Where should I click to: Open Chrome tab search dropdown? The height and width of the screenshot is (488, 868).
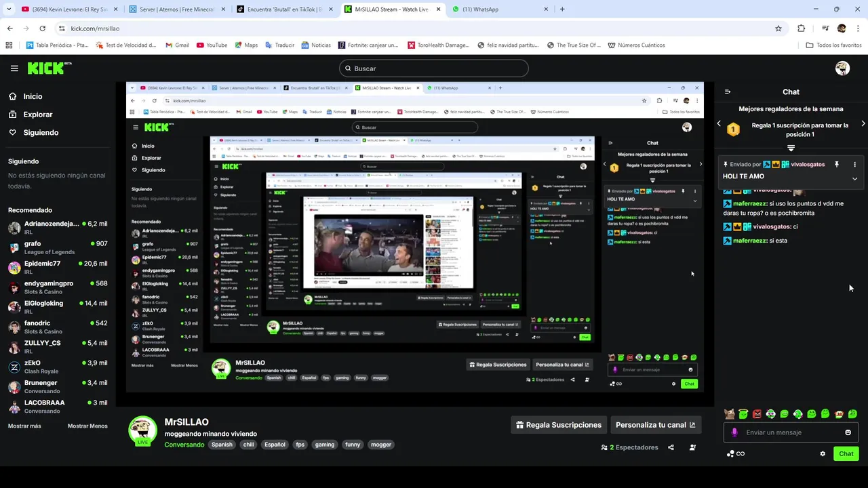[9, 9]
